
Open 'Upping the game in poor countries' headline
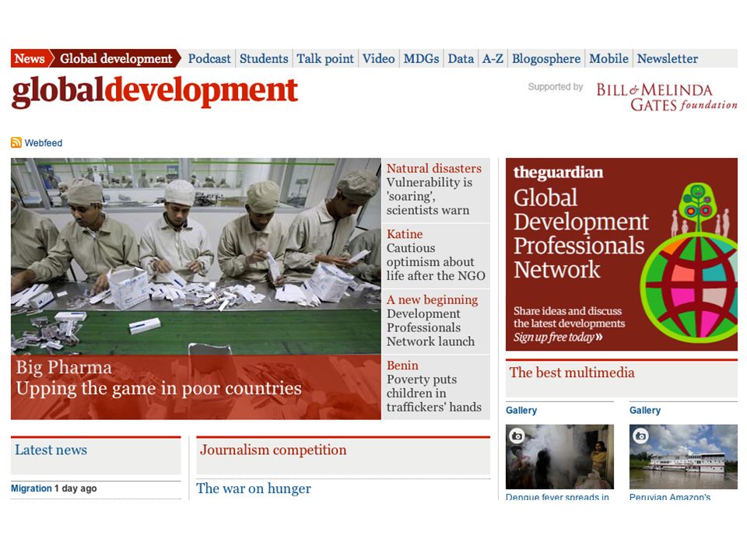[159, 388]
